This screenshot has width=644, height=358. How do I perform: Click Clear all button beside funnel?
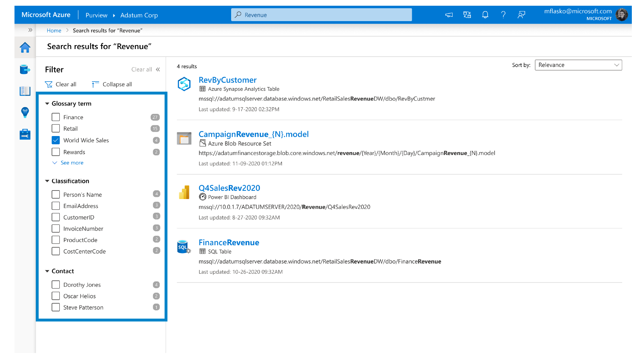pyautogui.click(x=66, y=84)
